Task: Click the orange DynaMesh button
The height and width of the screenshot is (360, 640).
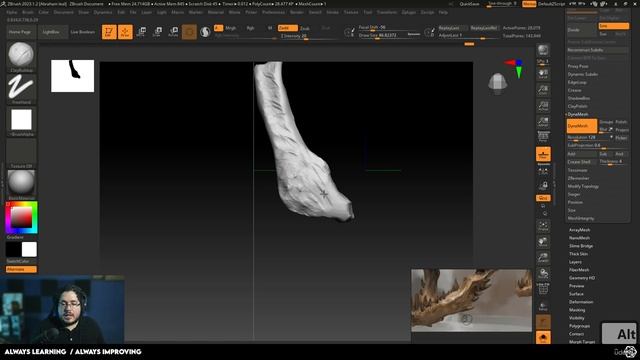Action: (582, 126)
